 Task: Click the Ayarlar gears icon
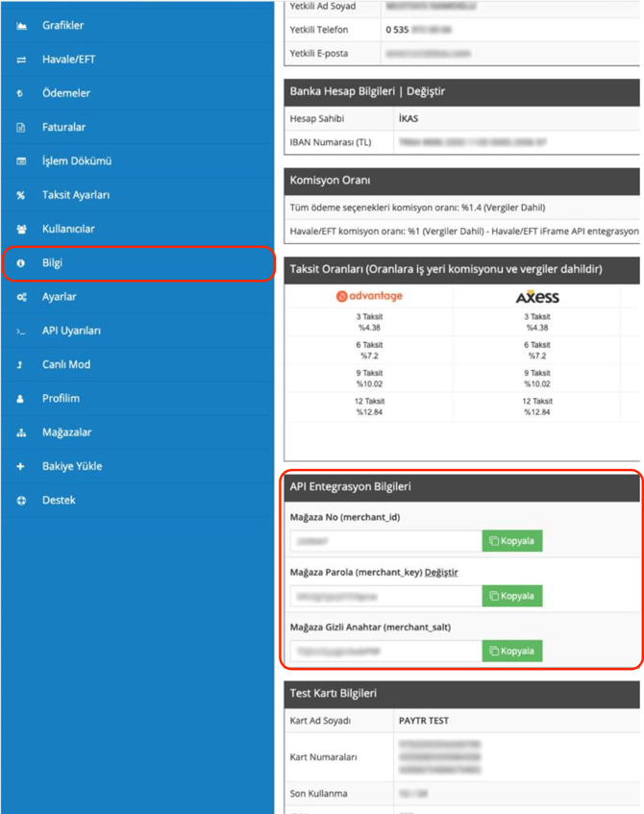21,297
